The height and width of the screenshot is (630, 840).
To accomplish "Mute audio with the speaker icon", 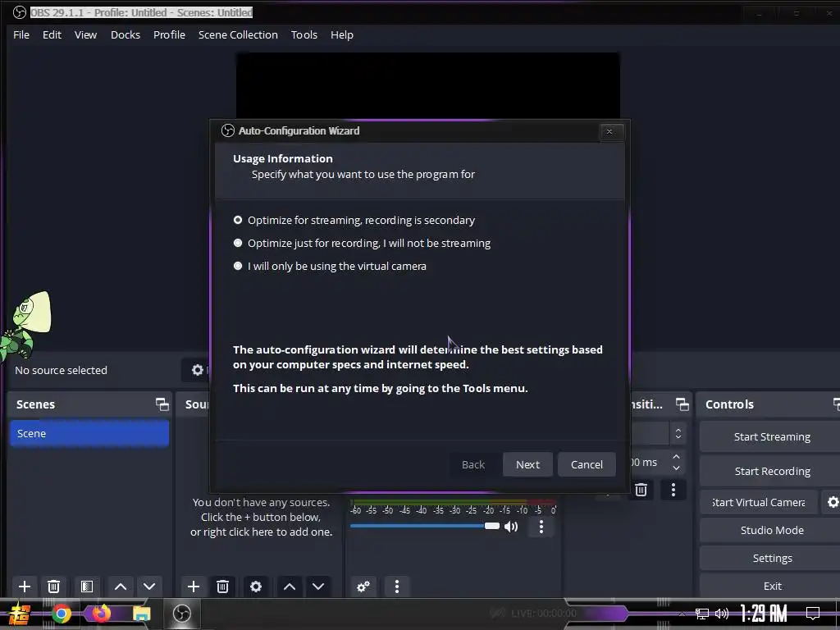I will pos(512,527).
